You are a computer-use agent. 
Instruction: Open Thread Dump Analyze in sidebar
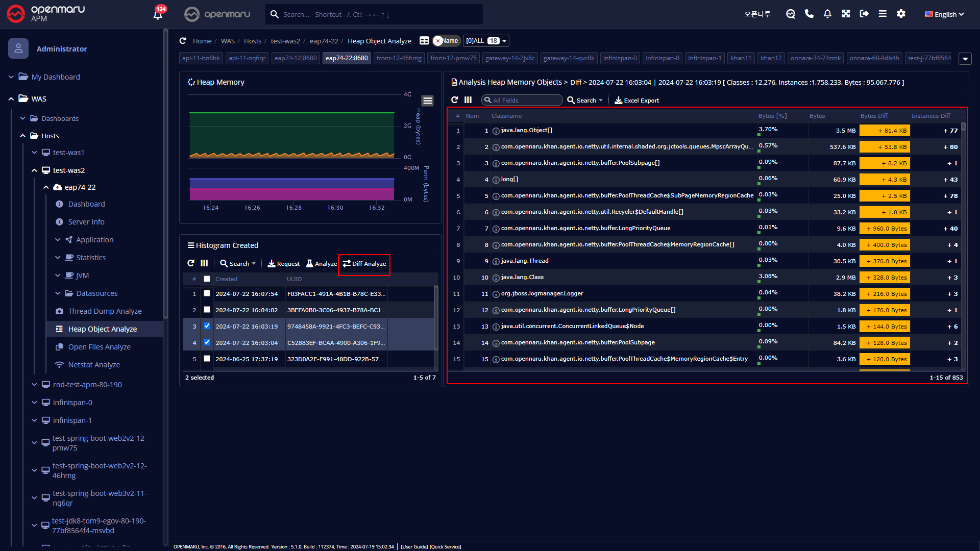105,311
